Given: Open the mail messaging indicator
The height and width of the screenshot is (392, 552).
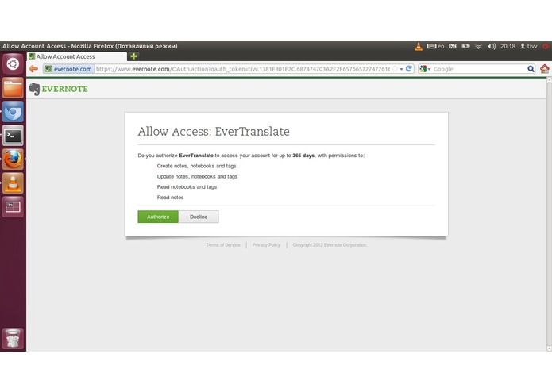Looking at the screenshot, I should point(453,46).
